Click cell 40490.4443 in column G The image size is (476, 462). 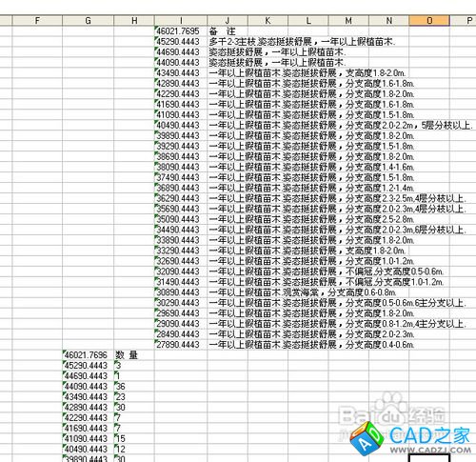(x=88, y=450)
